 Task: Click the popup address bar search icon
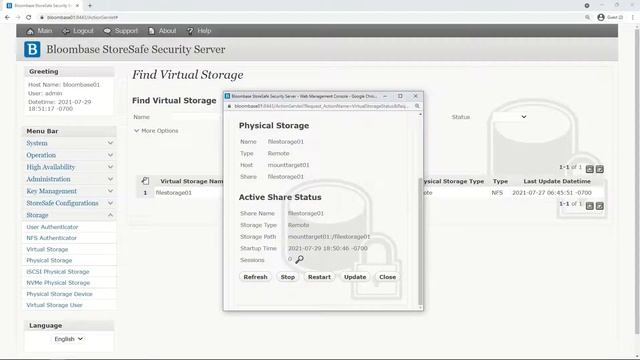(x=417, y=106)
